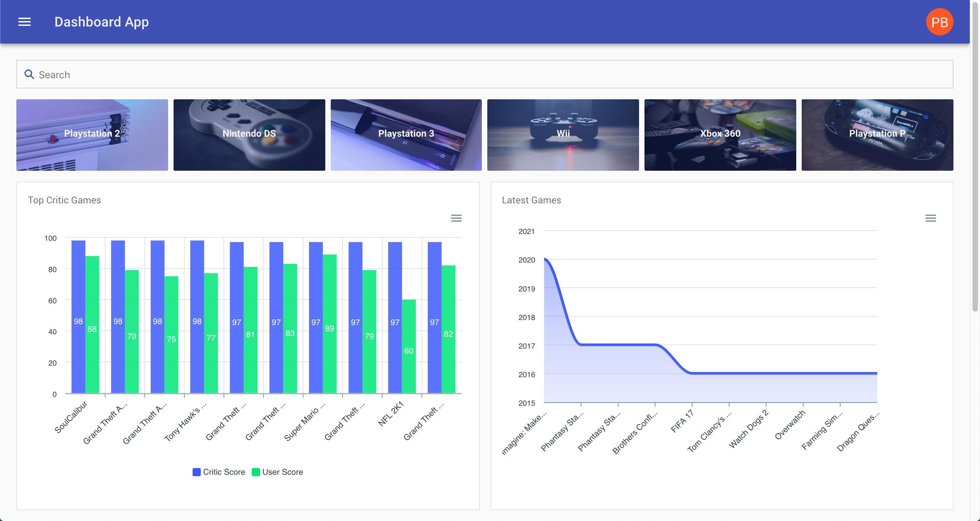Click NFL 2K1 critic bar showing 97
The width and height of the screenshot is (980, 521).
click(395, 318)
